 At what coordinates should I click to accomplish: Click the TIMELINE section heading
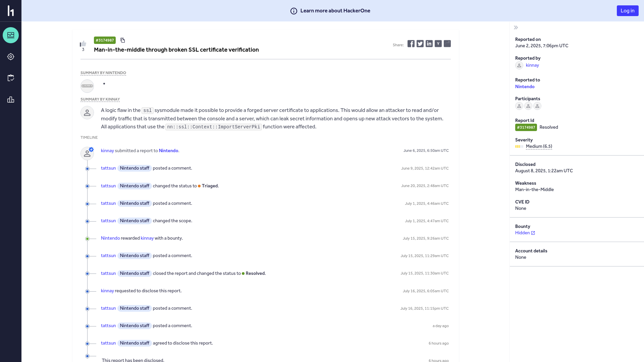(x=89, y=137)
